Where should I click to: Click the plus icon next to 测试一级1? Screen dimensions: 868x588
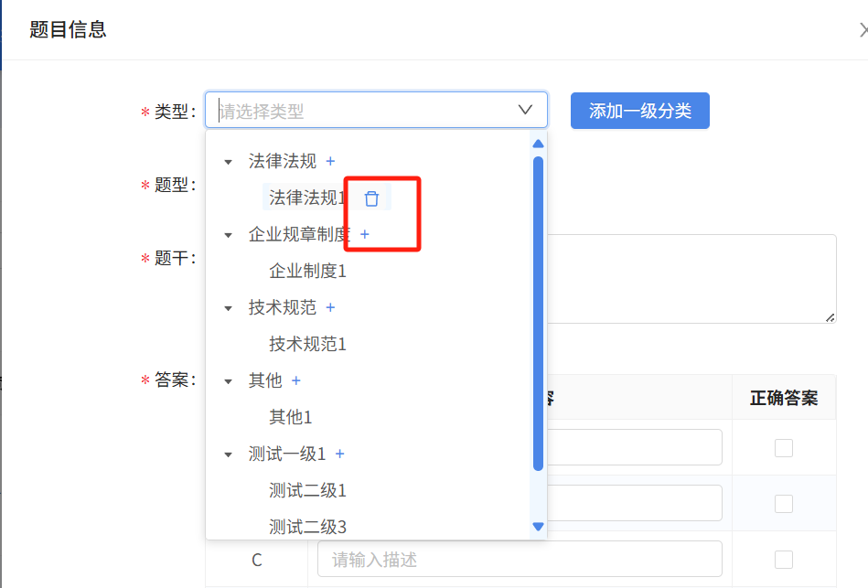pyautogui.click(x=340, y=454)
